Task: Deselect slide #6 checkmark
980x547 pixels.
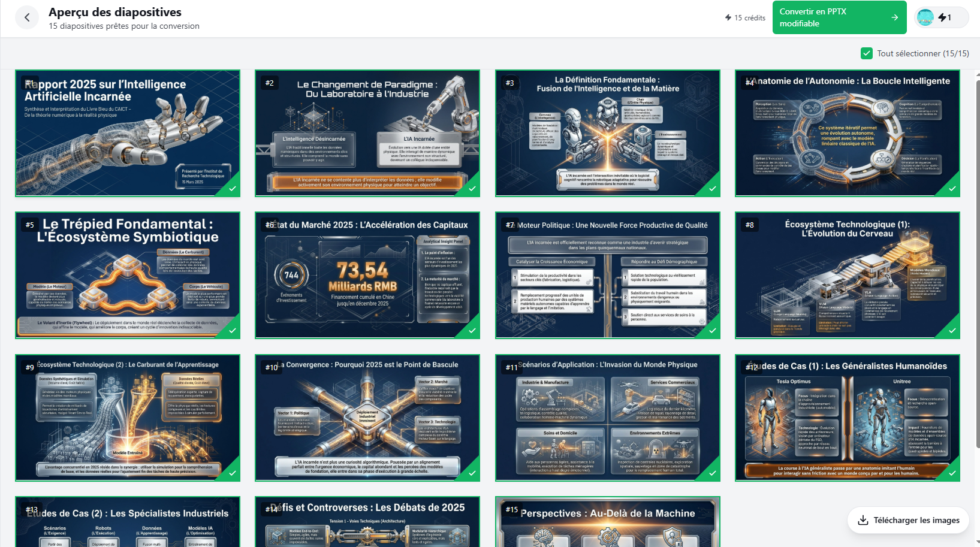Action: click(472, 331)
